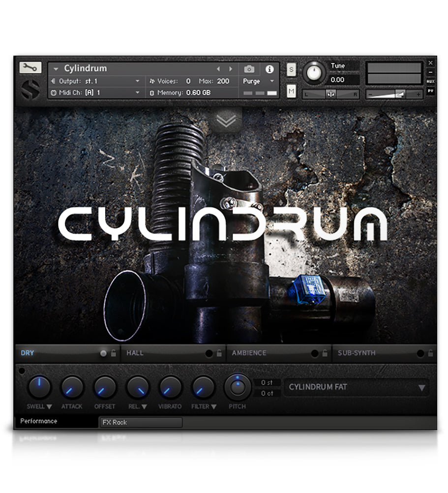Image resolution: width=448 pixels, height=493 pixels.
Task: Click the AUX icon on the right edge
Action: coord(431,82)
